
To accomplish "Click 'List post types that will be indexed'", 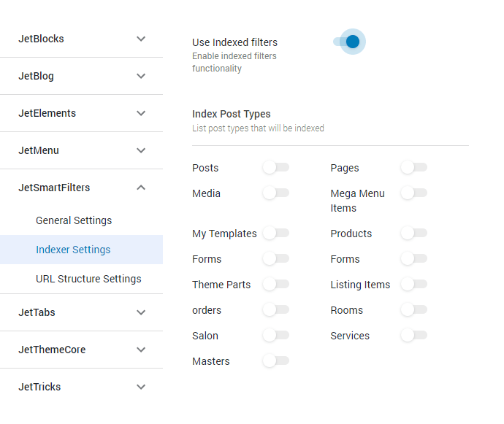I will [x=258, y=128].
